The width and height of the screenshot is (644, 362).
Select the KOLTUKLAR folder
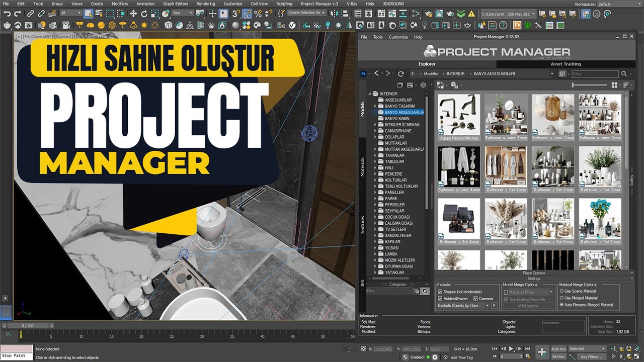click(x=395, y=180)
